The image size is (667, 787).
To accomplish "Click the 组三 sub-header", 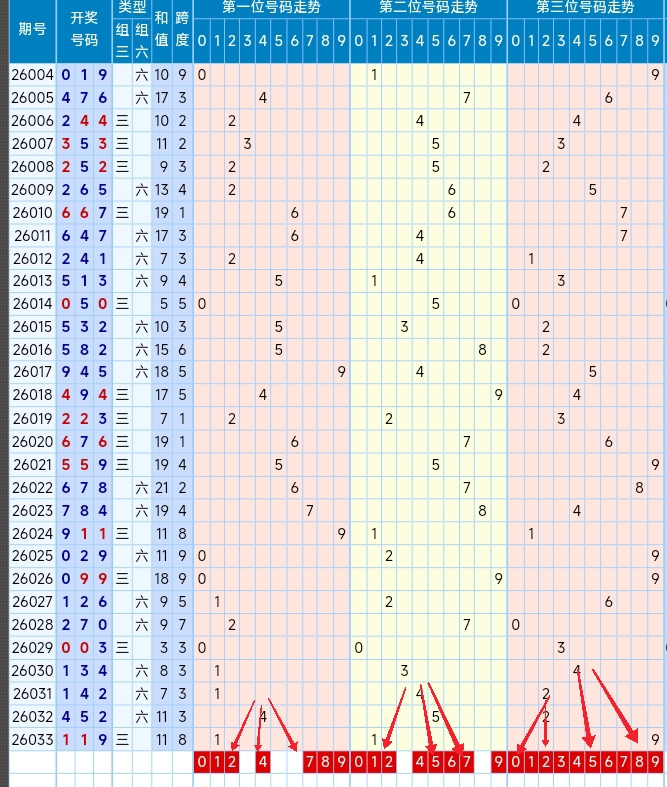I will (122, 40).
